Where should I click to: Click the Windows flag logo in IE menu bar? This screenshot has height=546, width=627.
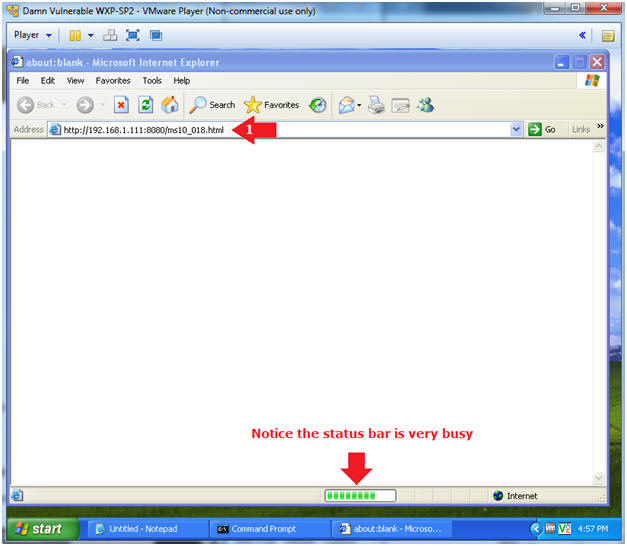click(x=592, y=80)
